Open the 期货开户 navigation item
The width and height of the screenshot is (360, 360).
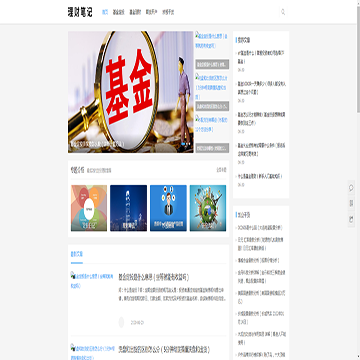152,12
